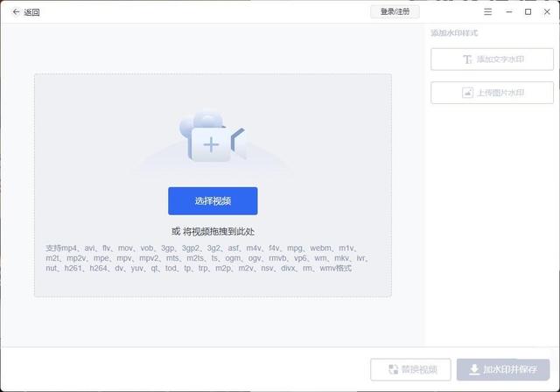Screen dimensions: 560x392
Task: Click the 加水印并保存 button
Action: pos(503,369)
